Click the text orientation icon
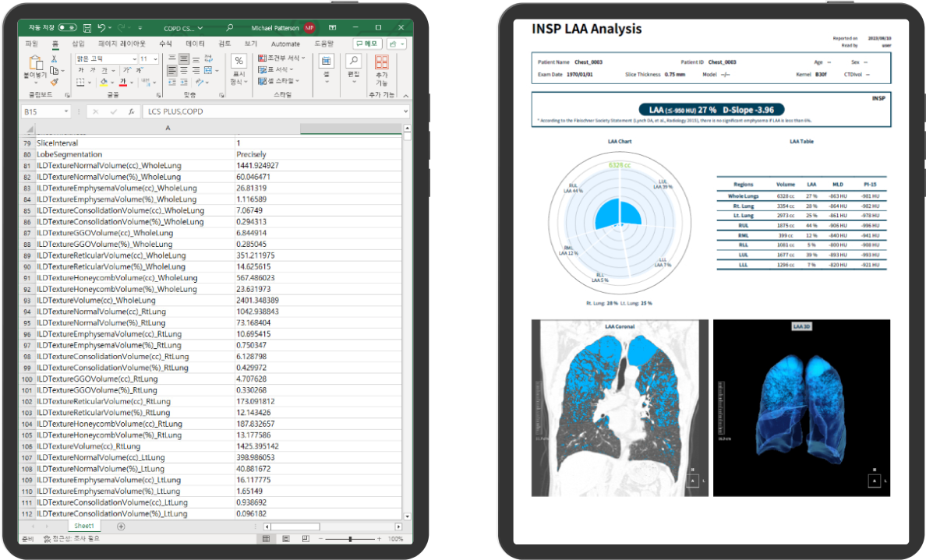The image size is (926, 560). click(x=200, y=83)
